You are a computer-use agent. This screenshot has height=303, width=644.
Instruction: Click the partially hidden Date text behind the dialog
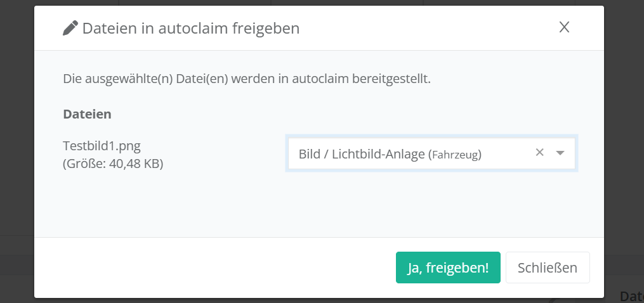coord(631,296)
